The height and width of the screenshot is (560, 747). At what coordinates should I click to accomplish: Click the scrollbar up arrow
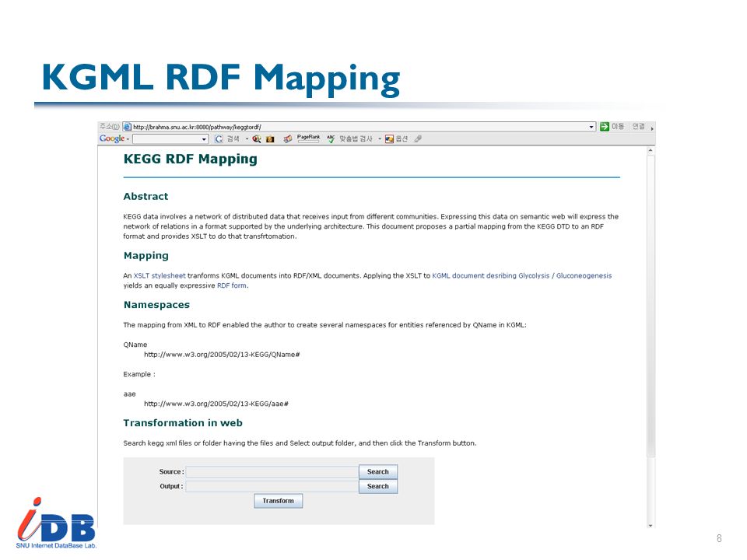click(x=651, y=150)
